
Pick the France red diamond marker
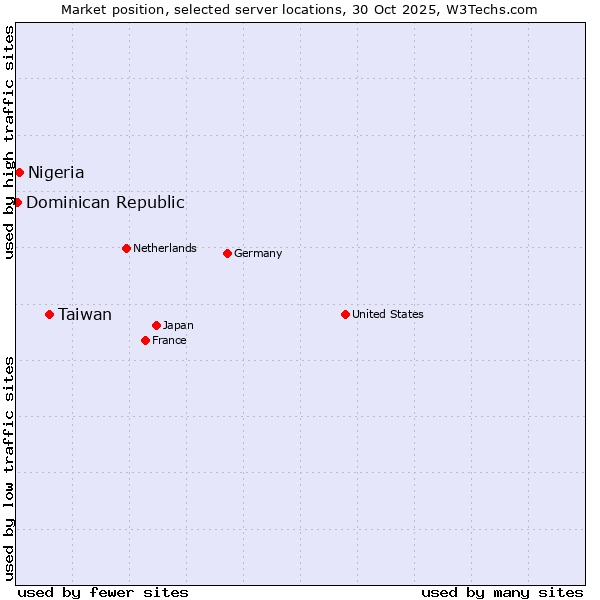click(145, 340)
